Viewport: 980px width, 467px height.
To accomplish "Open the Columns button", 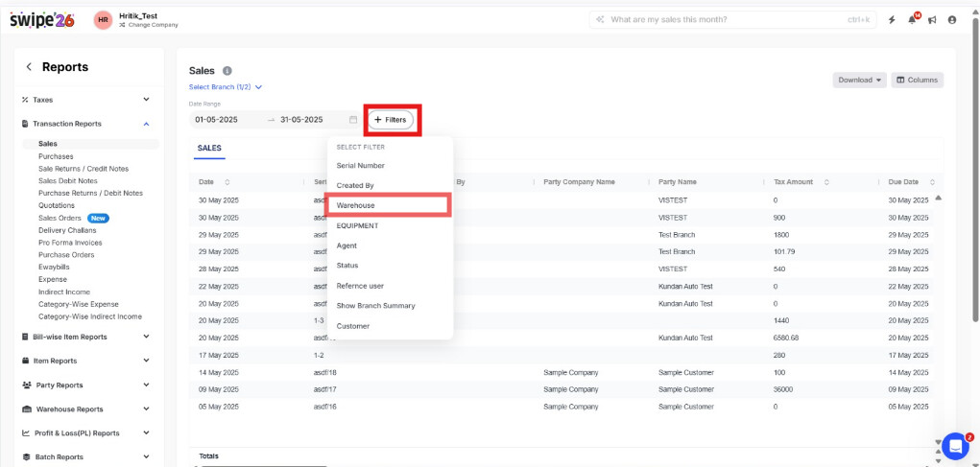I will pyautogui.click(x=917, y=80).
